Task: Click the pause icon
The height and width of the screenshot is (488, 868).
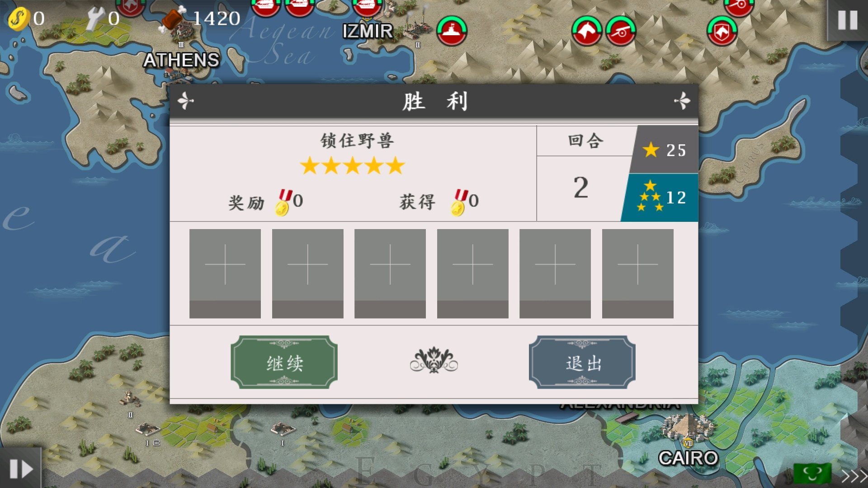Action: 848,20
